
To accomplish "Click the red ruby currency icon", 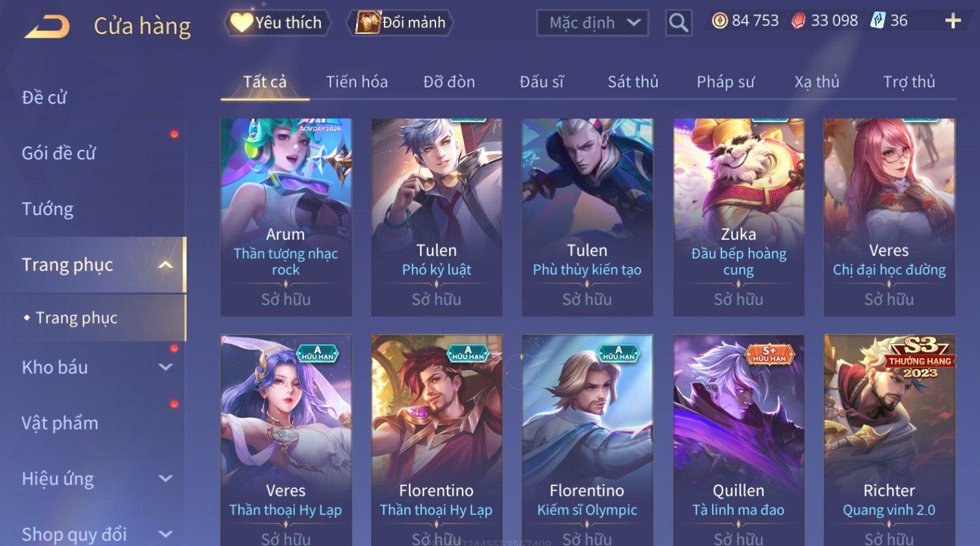I will (x=799, y=21).
